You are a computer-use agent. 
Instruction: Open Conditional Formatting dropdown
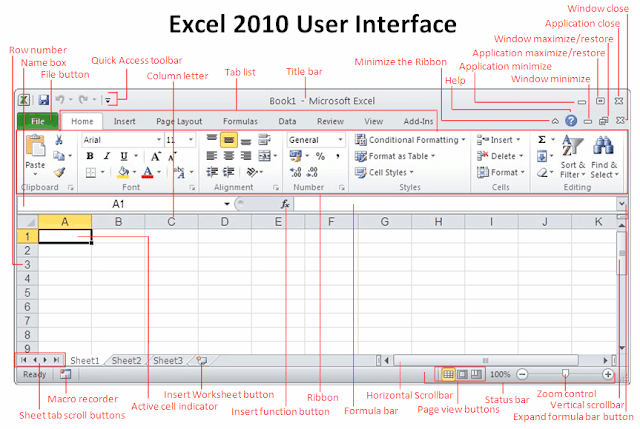[410, 140]
